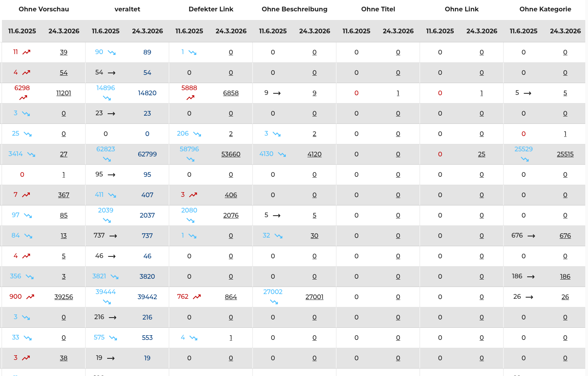
Task: Select the falling trend icon under 27002
Action: click(x=274, y=302)
